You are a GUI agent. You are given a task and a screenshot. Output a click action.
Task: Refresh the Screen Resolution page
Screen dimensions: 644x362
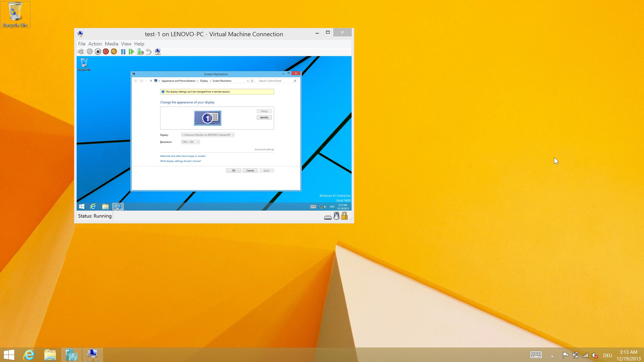252,81
